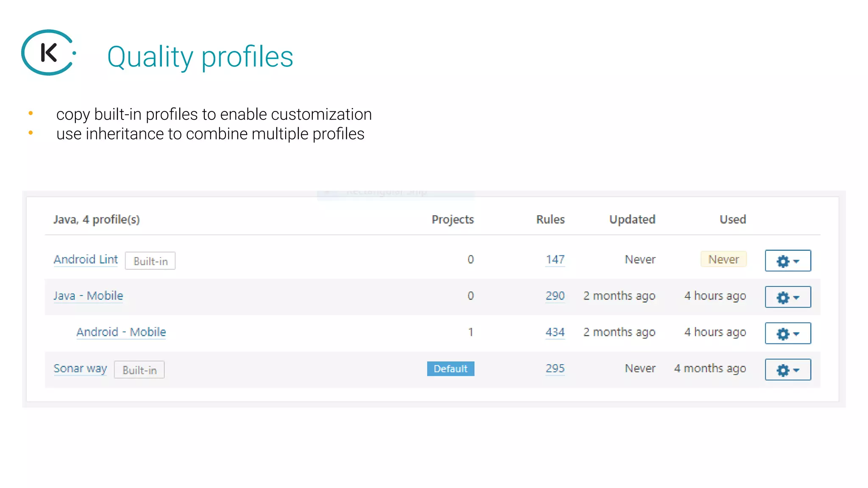Open the Android Lint profile link
The height and width of the screenshot is (488, 868).
[x=86, y=259]
